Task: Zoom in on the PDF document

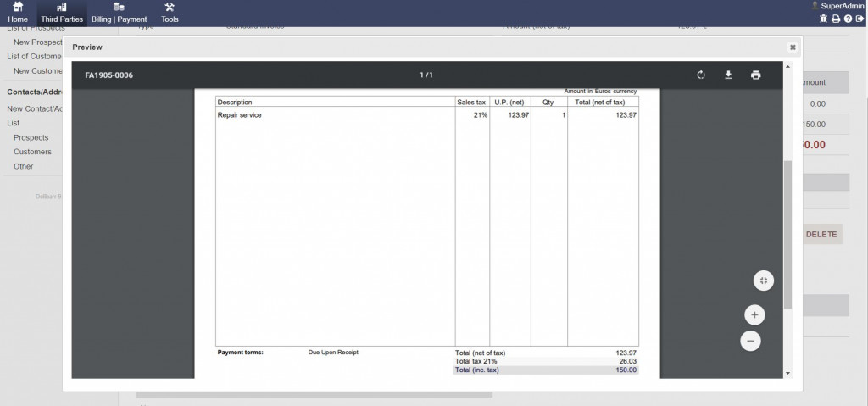Action: (x=754, y=315)
